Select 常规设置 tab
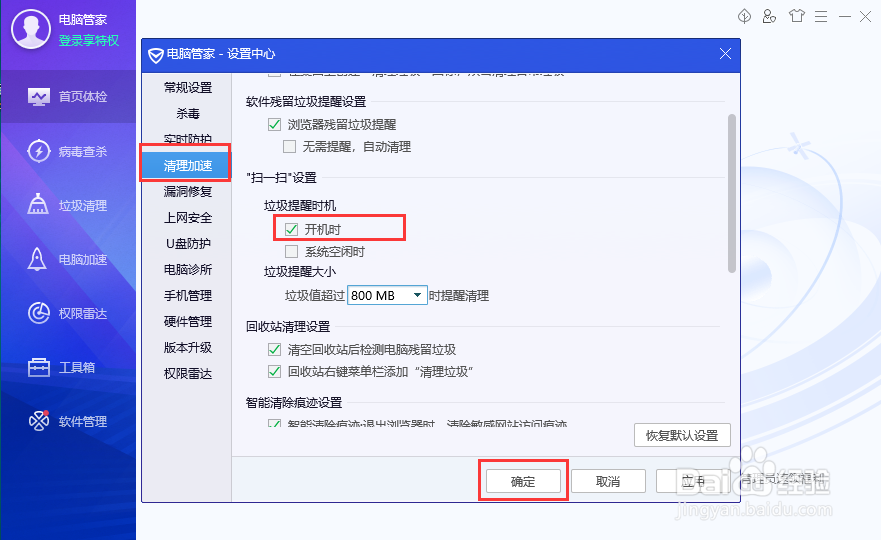The width and height of the screenshot is (881, 540). point(188,88)
